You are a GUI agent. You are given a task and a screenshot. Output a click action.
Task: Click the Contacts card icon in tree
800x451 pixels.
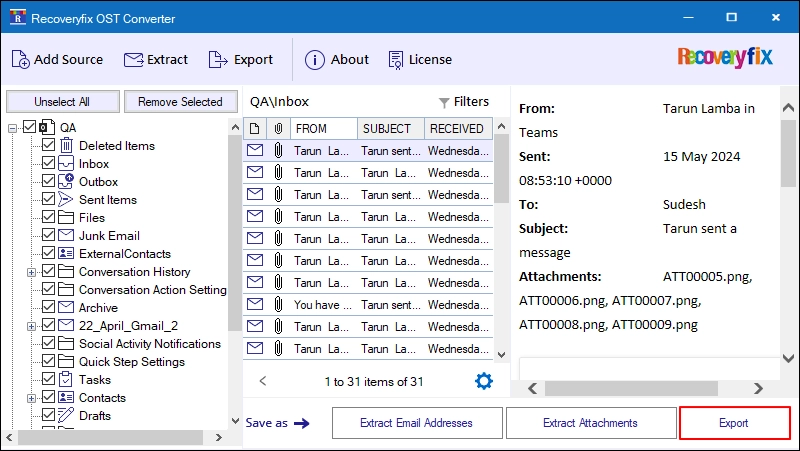pos(66,397)
